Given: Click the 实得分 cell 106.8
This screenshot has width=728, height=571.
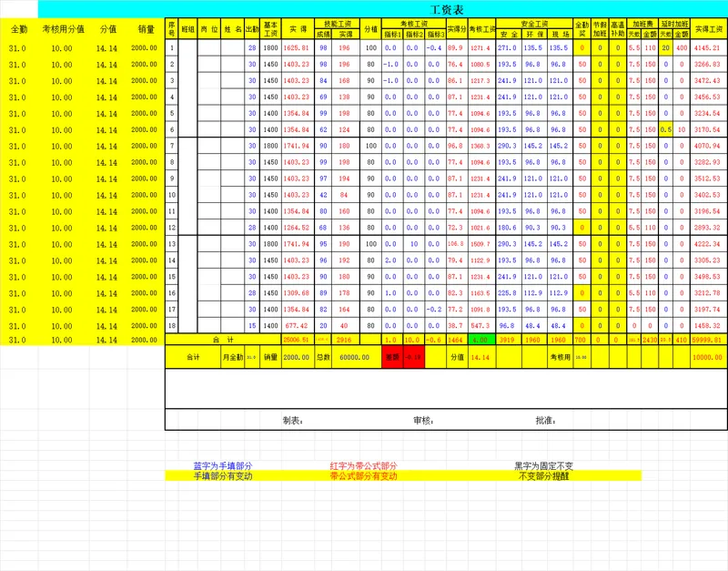Looking at the screenshot, I should pos(457,244).
